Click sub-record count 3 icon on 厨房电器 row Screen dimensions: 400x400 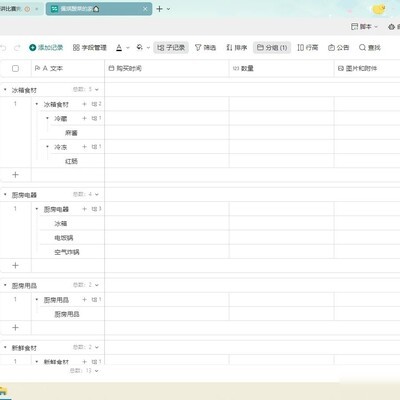(96, 209)
